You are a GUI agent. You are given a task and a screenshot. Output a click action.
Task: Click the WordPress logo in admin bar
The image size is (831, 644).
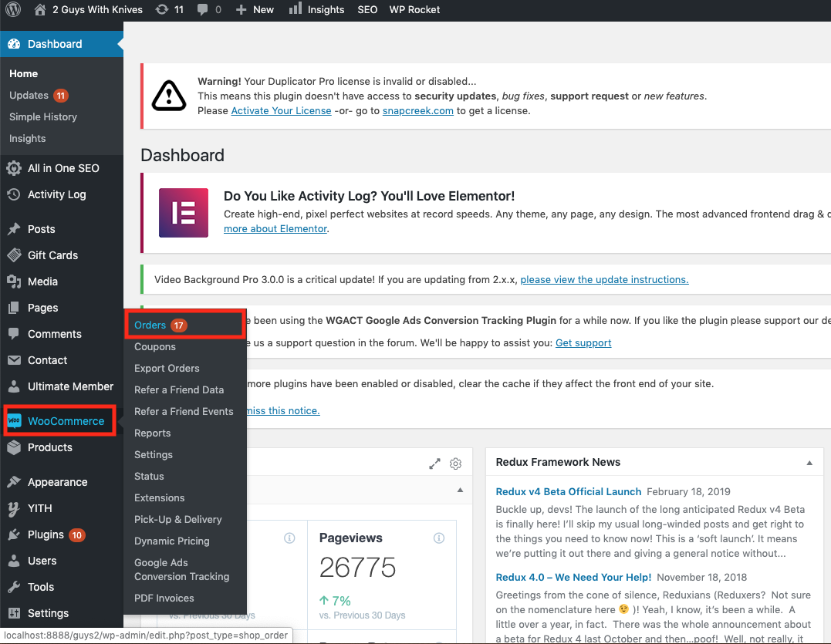(x=13, y=10)
